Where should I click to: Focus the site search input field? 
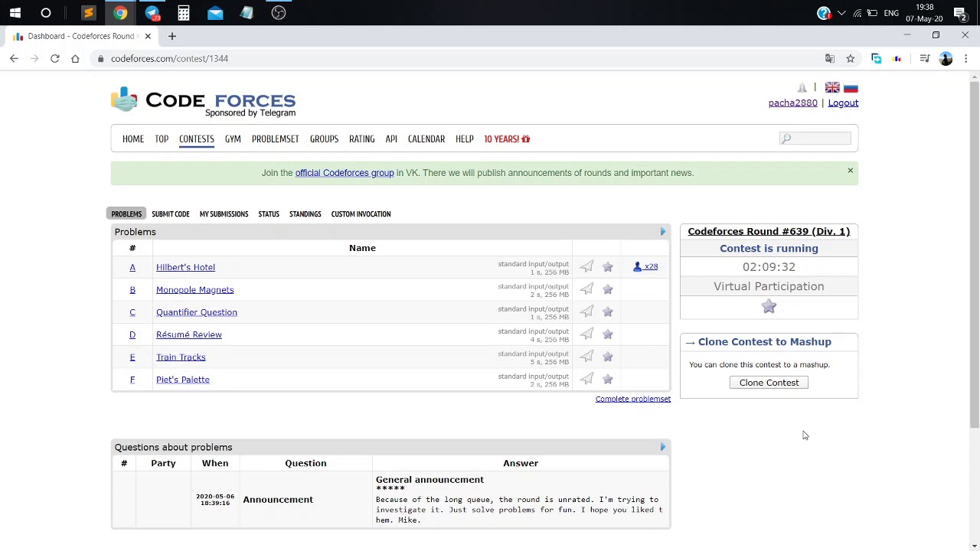pyautogui.click(x=815, y=139)
